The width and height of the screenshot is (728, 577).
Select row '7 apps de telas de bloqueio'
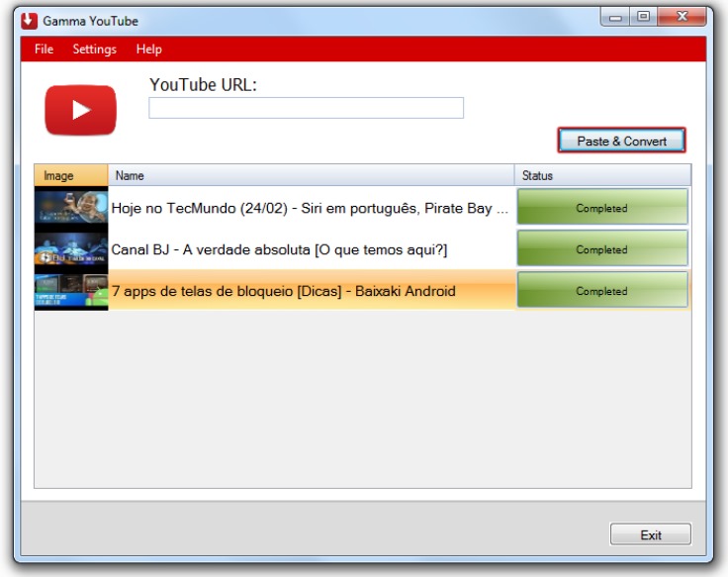363,290
